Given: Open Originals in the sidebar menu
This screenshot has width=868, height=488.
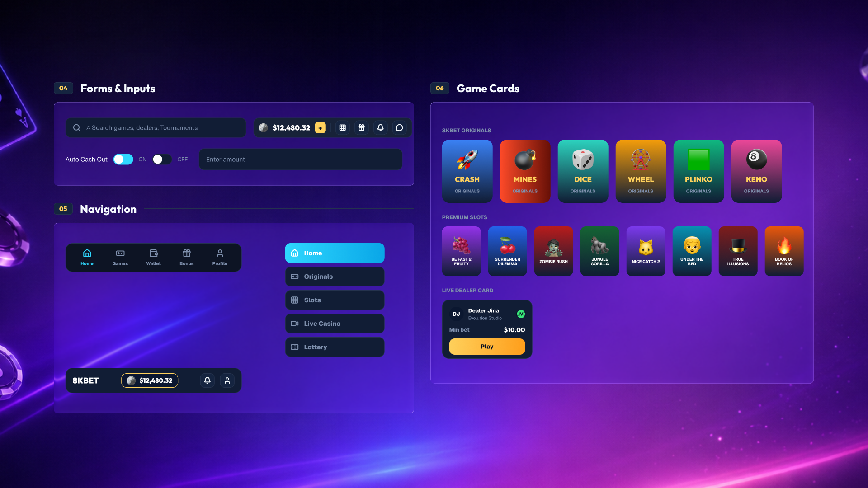Looking at the screenshot, I should [x=335, y=277].
